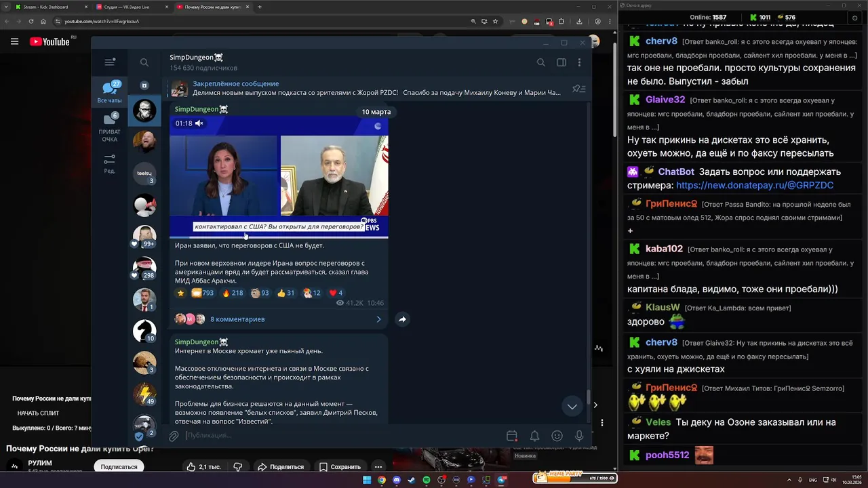Search inside the SimpDungeon channel
The height and width of the screenshot is (488, 868).
(540, 62)
